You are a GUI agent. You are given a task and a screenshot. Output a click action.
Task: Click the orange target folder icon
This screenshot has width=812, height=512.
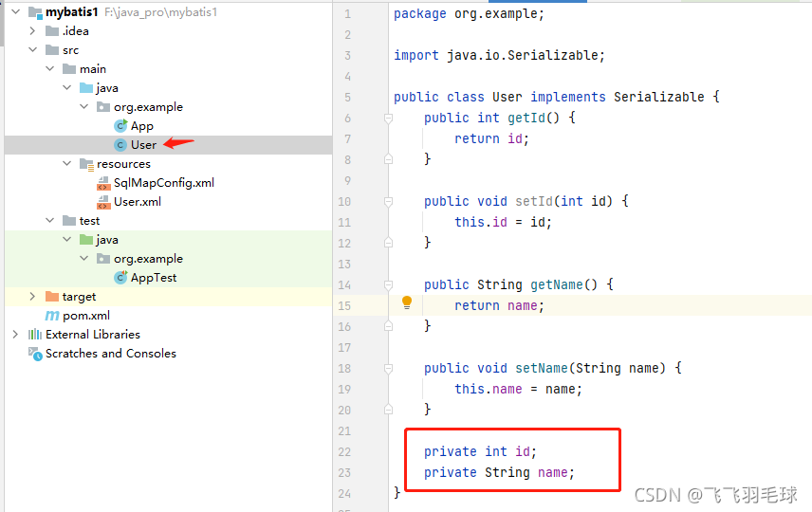pos(52,297)
